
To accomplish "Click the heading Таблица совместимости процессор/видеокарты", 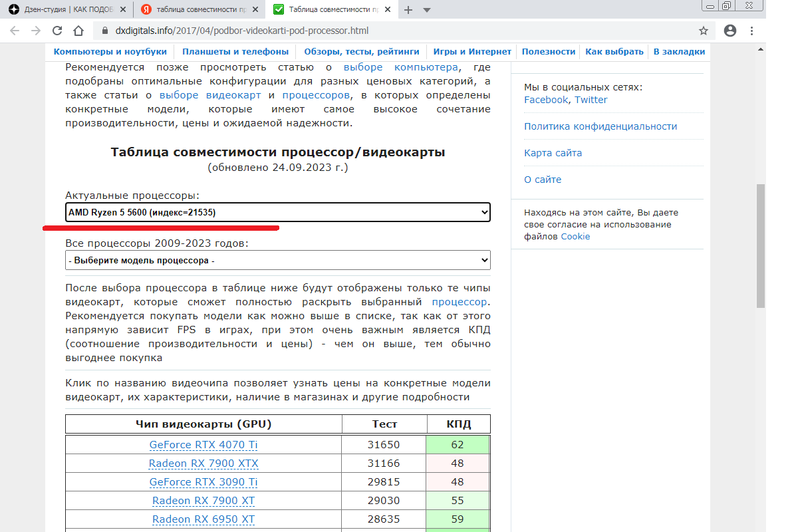I will click(x=278, y=152).
